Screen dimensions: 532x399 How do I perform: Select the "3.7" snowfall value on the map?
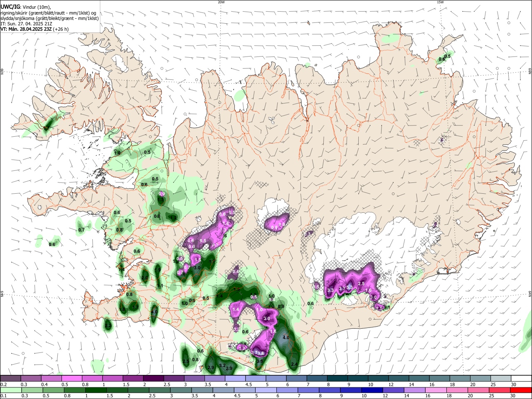[342, 288]
